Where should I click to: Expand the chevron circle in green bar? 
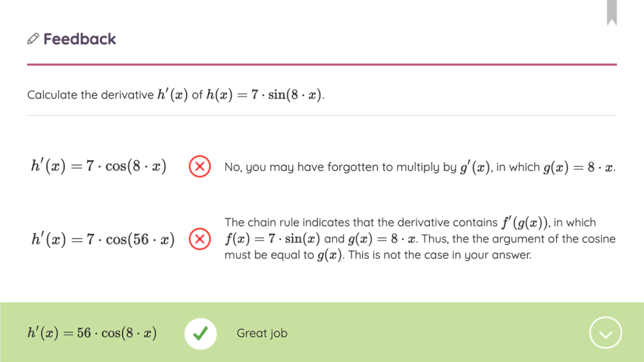tap(605, 333)
